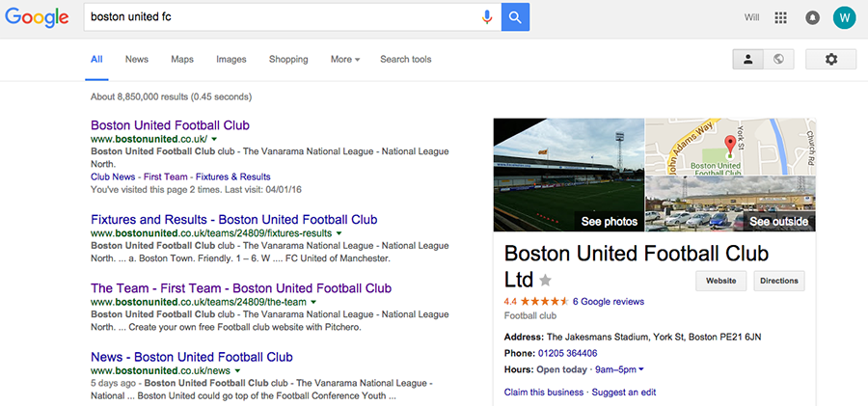Open Boston United Football Club result

[170, 125]
